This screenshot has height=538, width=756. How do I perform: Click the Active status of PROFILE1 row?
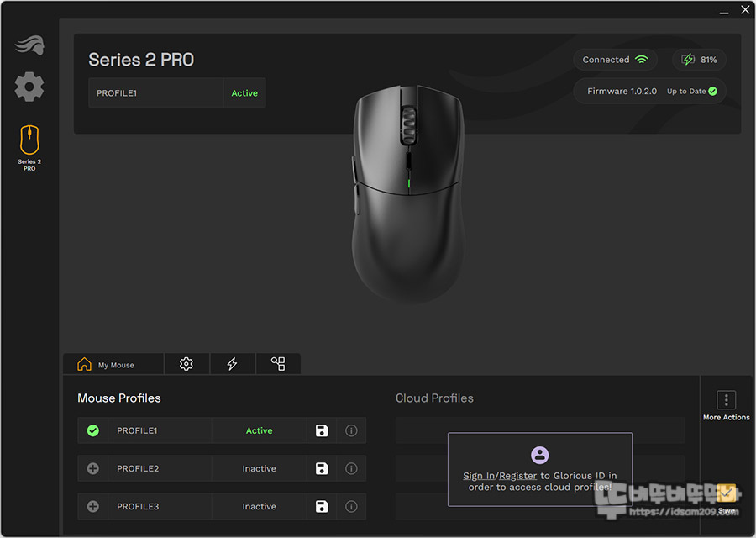[x=260, y=430]
